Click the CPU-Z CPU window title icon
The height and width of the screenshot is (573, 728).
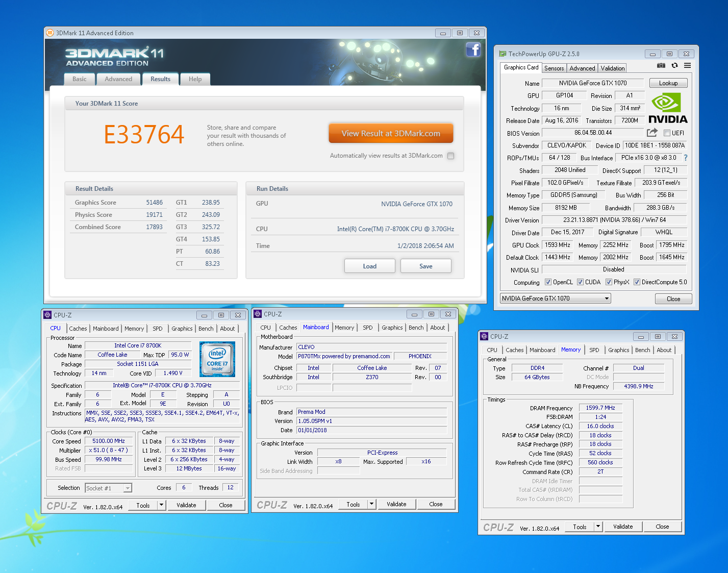(47, 315)
